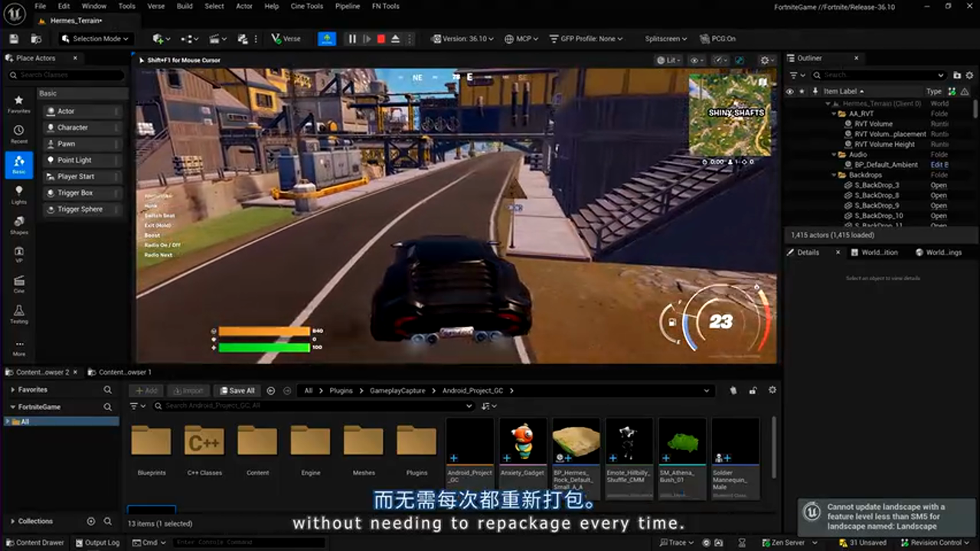Click Save All in the Content Browser
The width and height of the screenshot is (980, 551).
tap(237, 390)
